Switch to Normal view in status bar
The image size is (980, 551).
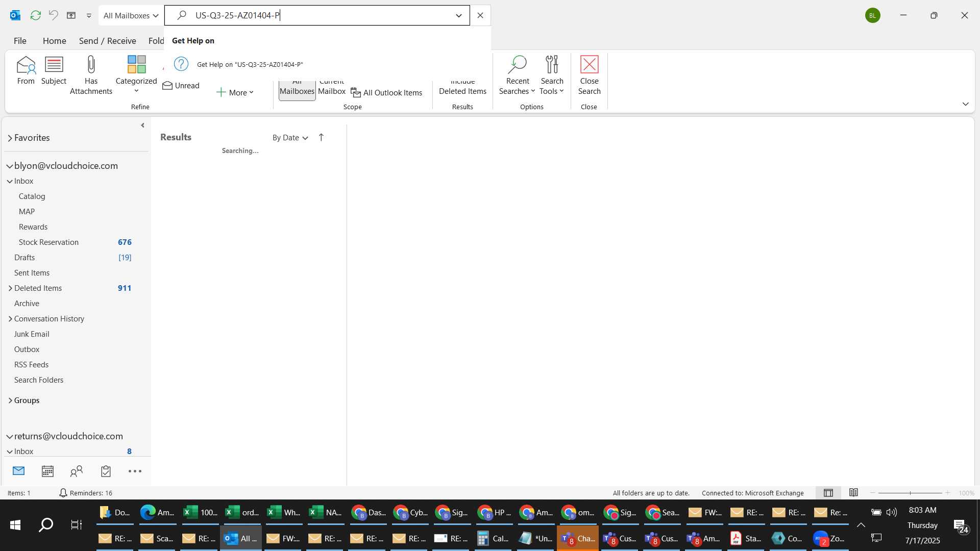point(828,493)
